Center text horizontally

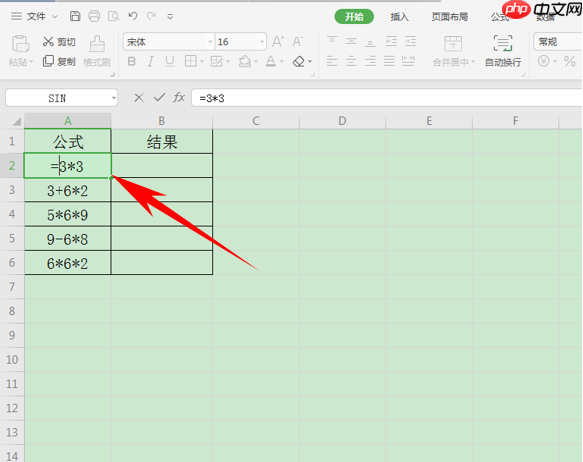tap(351, 61)
